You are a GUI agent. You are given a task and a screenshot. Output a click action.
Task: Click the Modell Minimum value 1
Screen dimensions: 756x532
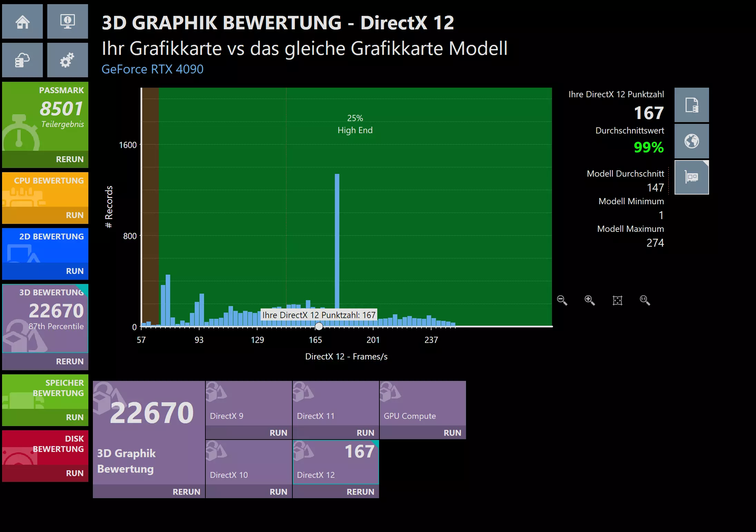click(x=661, y=215)
